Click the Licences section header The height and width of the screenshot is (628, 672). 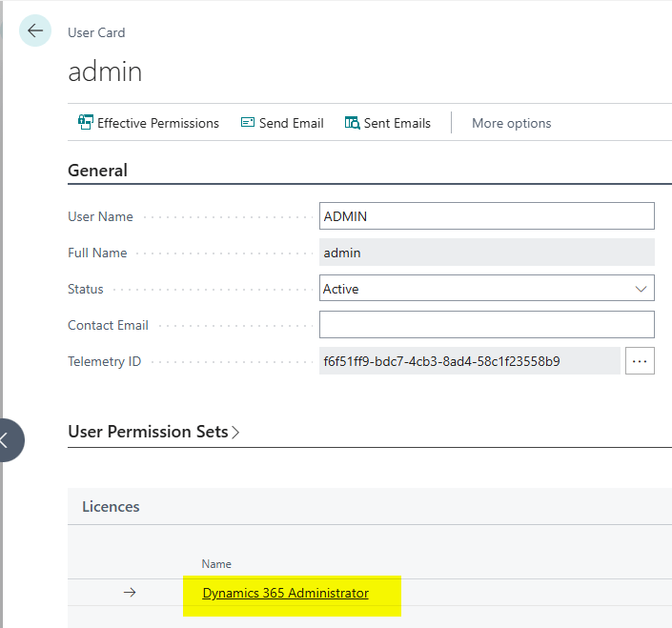[111, 507]
